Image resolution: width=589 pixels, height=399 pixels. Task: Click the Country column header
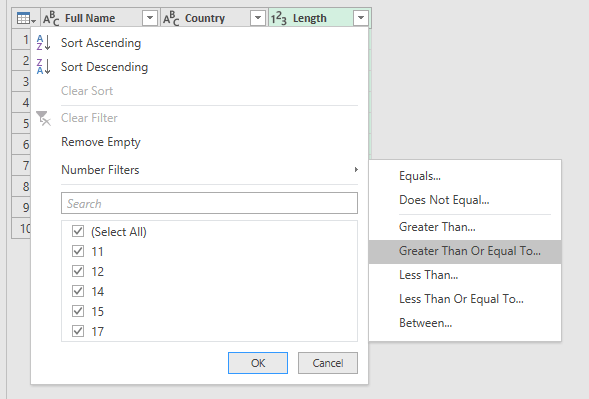(x=214, y=18)
